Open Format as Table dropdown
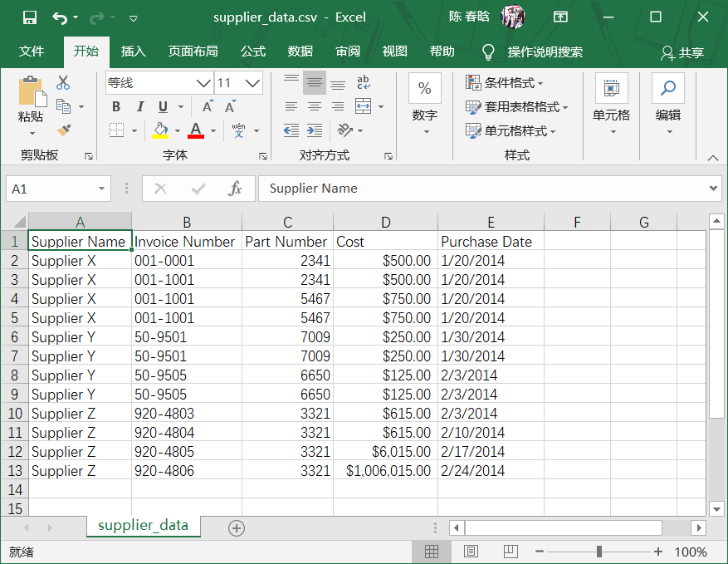The image size is (728, 564). point(517,107)
